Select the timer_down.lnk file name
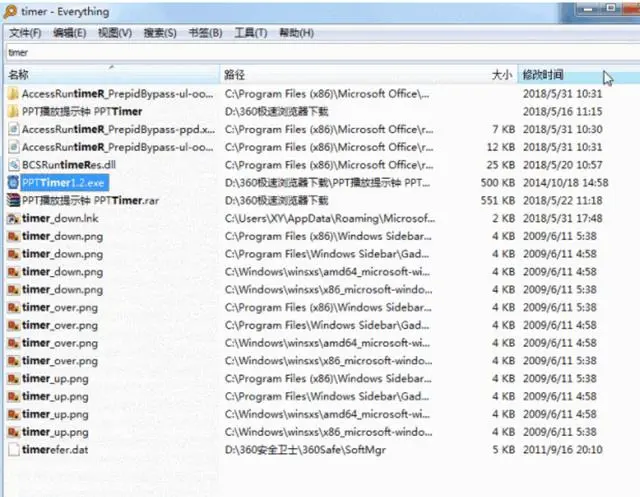The width and height of the screenshot is (640, 497). (60, 218)
